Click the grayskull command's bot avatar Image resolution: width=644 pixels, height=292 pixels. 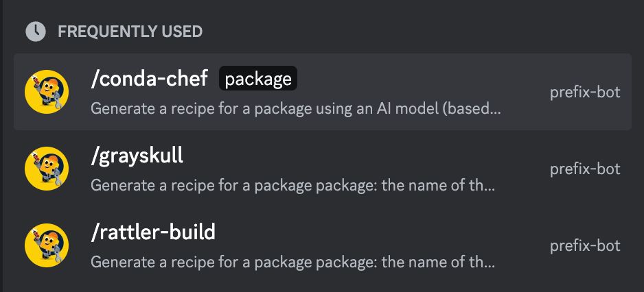tap(47, 169)
